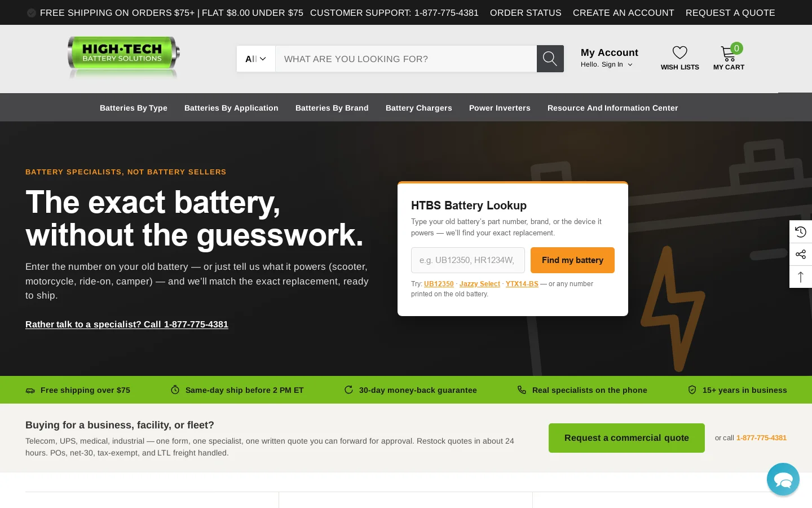Click the Find my battery button
The height and width of the screenshot is (508, 812).
(x=572, y=260)
